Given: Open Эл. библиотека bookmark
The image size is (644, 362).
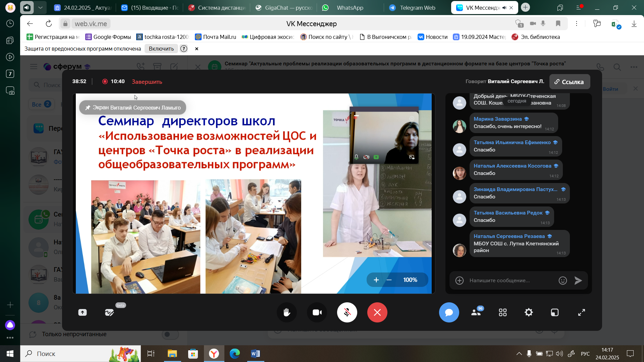Looking at the screenshot, I should pos(536,37).
